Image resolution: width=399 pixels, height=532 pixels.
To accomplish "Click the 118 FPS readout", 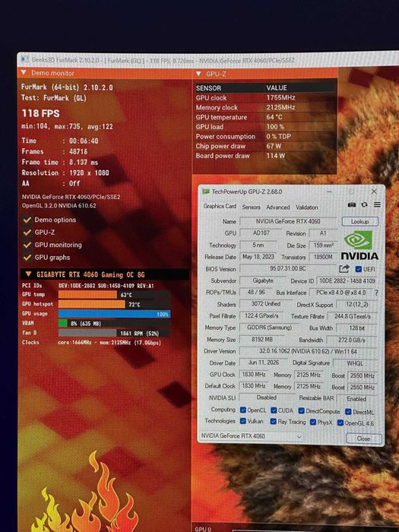I will click(40, 113).
